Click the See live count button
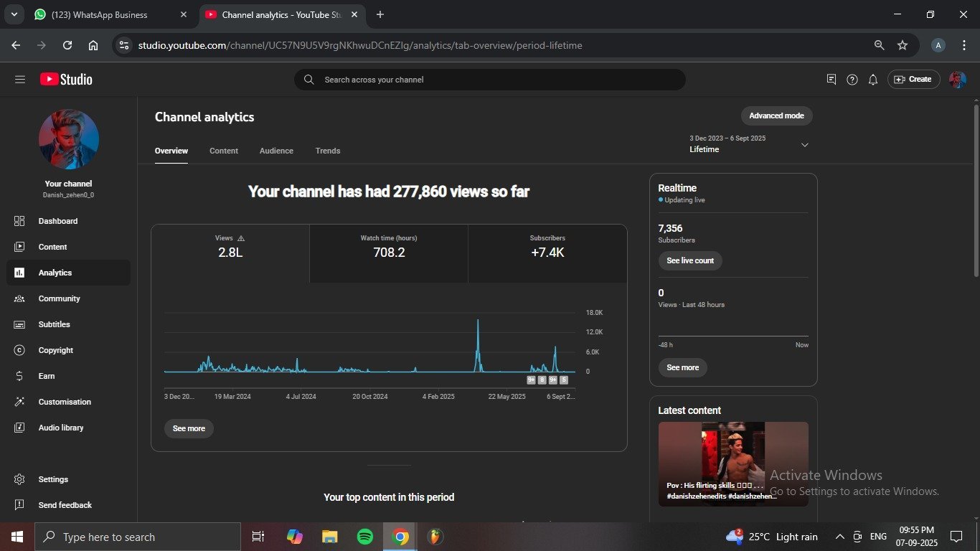 pyautogui.click(x=689, y=260)
